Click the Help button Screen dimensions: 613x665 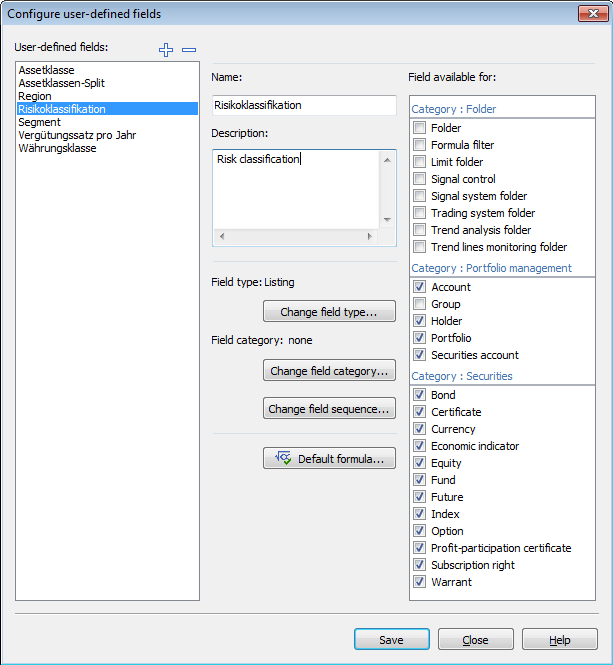pyautogui.click(x=559, y=640)
